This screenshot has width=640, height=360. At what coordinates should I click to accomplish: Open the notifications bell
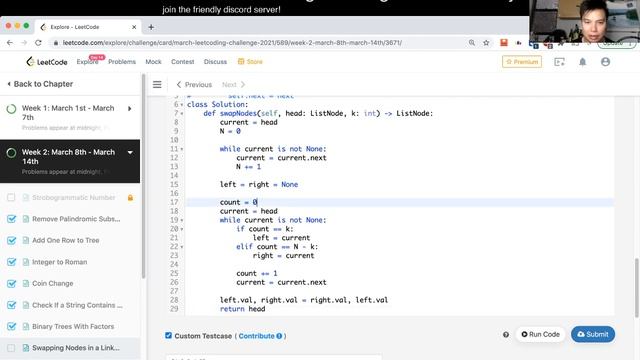pyautogui.click(x=582, y=62)
